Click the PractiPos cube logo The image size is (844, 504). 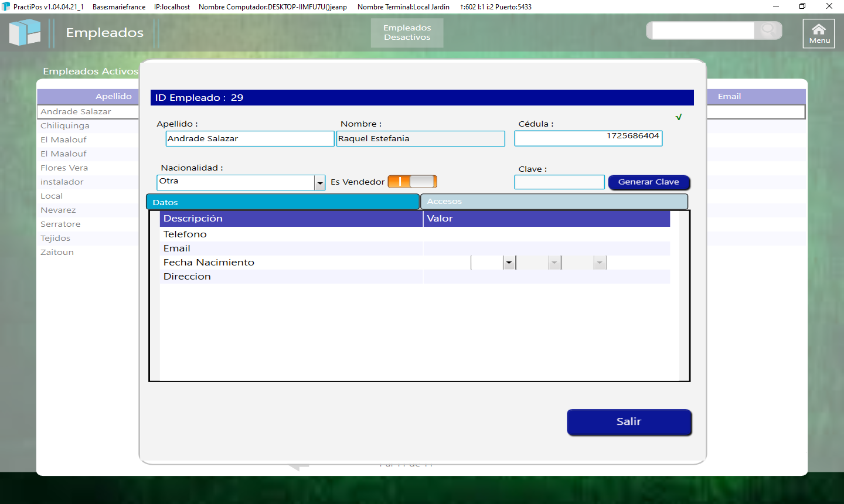click(x=25, y=33)
